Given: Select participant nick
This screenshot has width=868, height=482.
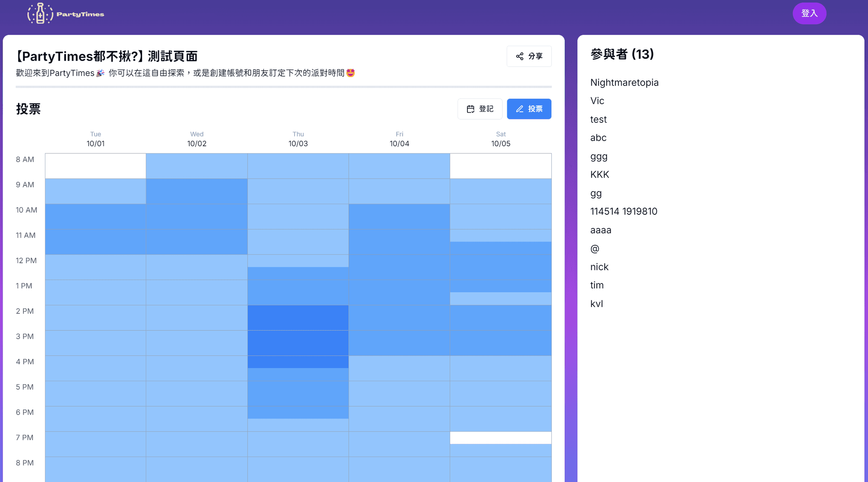Looking at the screenshot, I should point(599,267).
